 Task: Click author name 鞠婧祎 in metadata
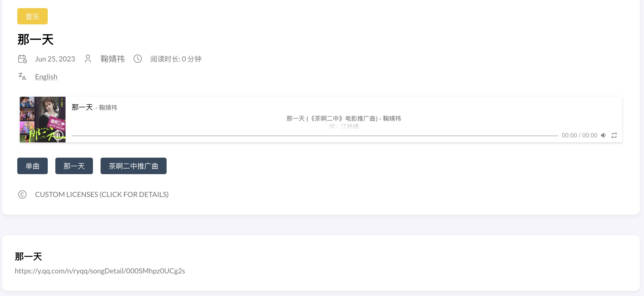[112, 59]
